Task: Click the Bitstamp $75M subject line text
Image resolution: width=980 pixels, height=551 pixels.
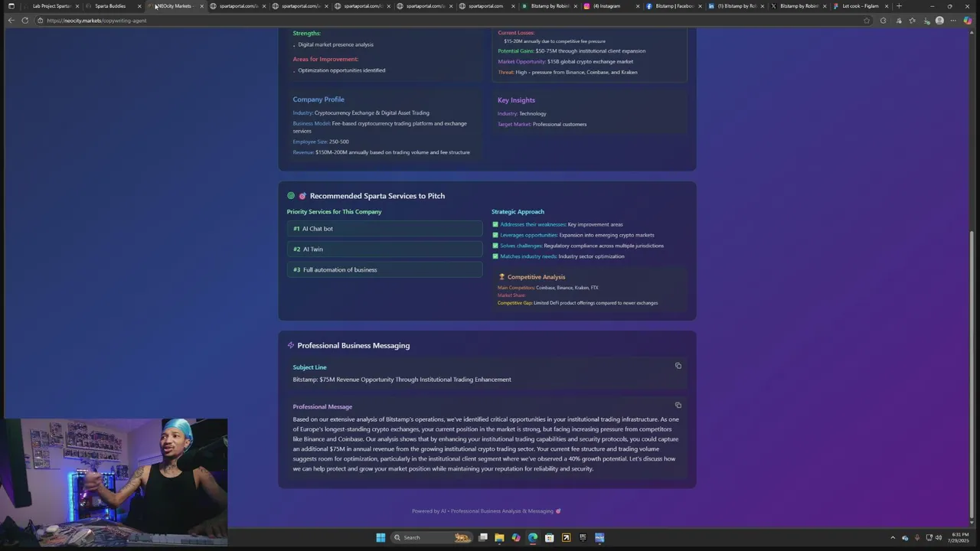Action: [x=402, y=380]
